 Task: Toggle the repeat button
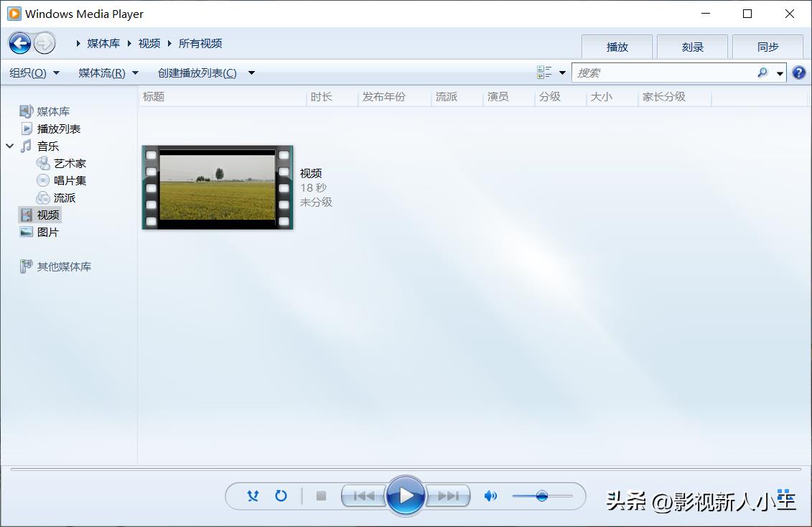(x=281, y=495)
